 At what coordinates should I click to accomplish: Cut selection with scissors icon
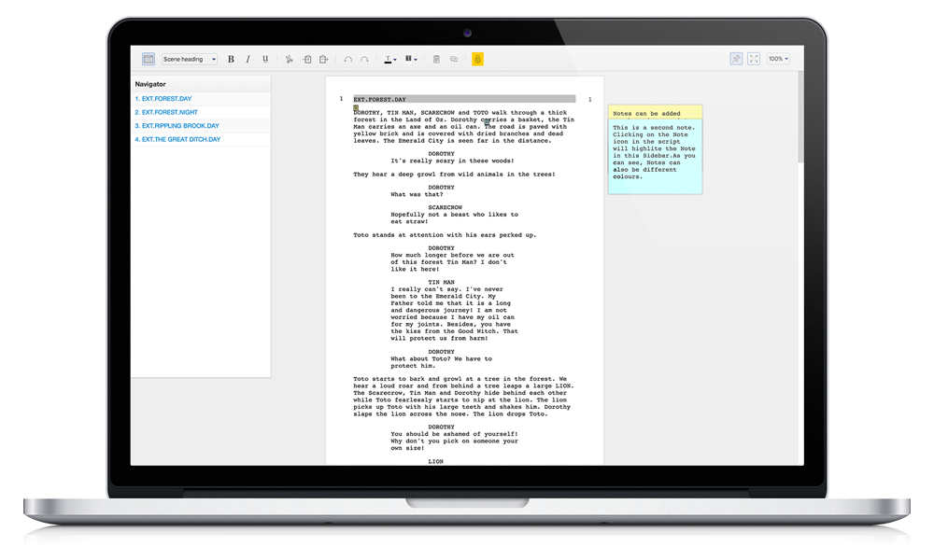pyautogui.click(x=289, y=59)
